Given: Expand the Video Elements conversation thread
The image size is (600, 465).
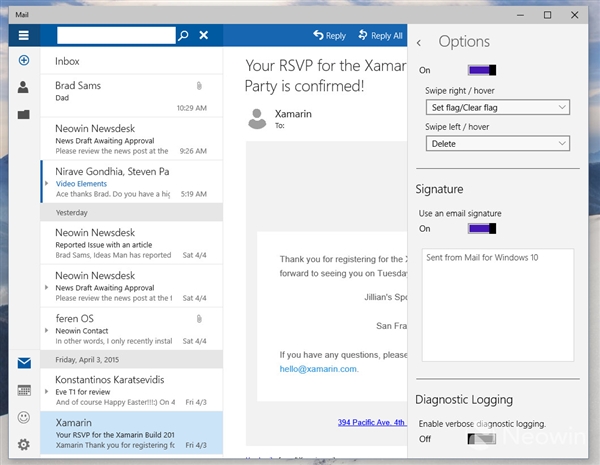Looking at the screenshot, I should click(46, 183).
